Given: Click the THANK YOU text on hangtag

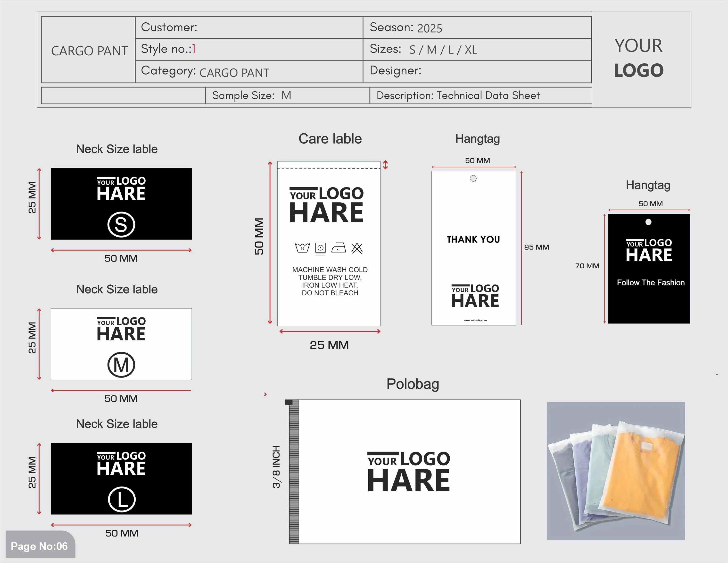Looking at the screenshot, I should 473,239.
